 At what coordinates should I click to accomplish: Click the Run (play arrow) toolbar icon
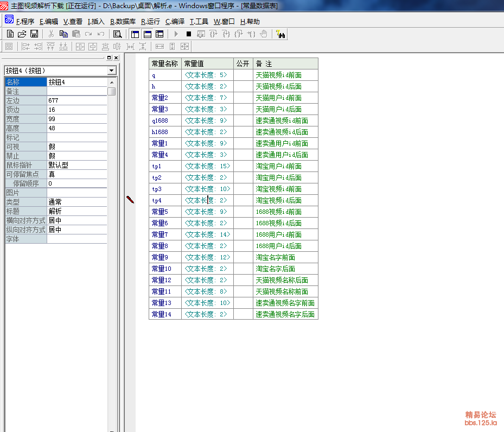(x=176, y=34)
